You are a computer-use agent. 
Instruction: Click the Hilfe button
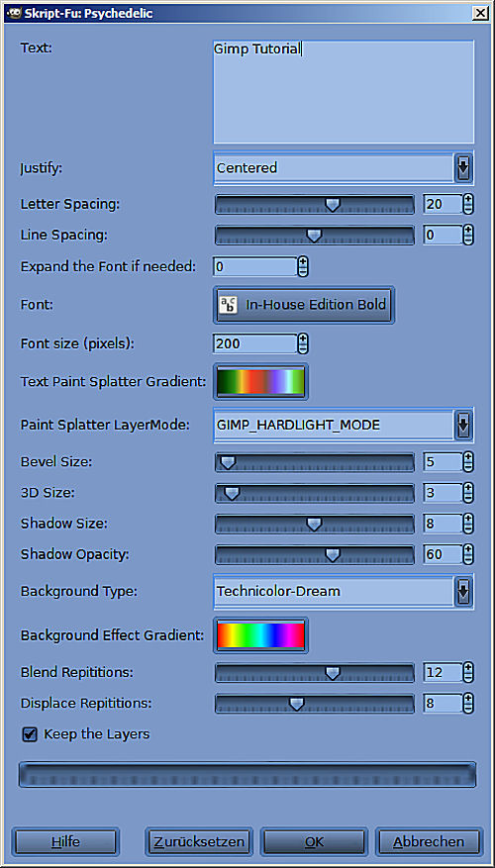pos(66,842)
